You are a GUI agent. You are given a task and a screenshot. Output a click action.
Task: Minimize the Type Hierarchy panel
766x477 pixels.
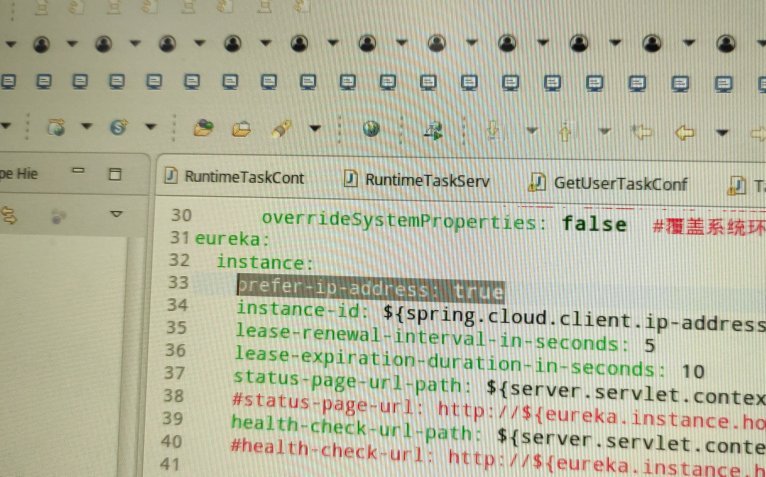78,171
